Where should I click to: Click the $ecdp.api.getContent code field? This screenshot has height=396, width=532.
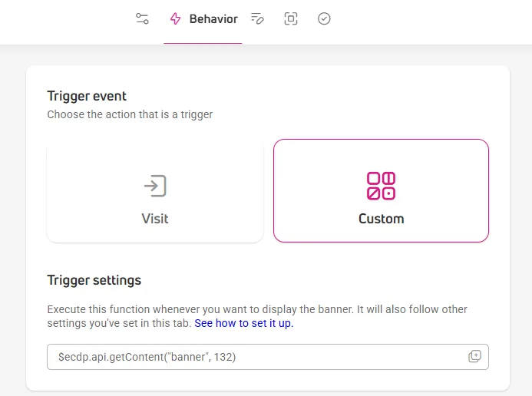point(268,357)
